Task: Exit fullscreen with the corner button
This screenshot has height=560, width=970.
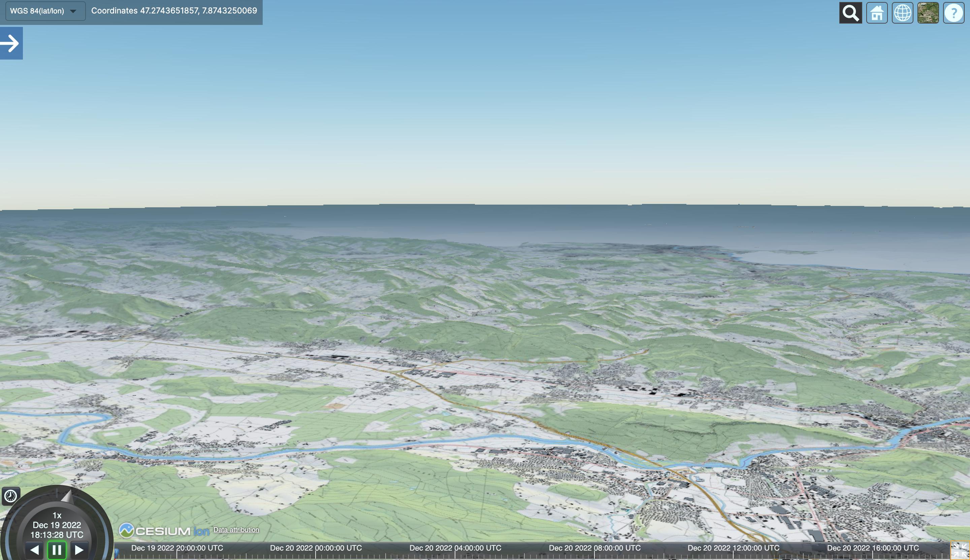Action: pyautogui.click(x=960, y=551)
